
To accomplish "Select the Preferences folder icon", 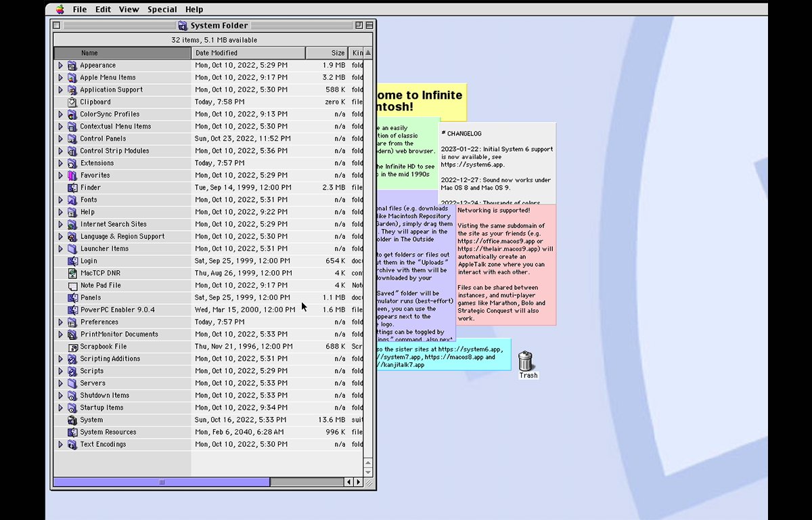I will point(72,322).
